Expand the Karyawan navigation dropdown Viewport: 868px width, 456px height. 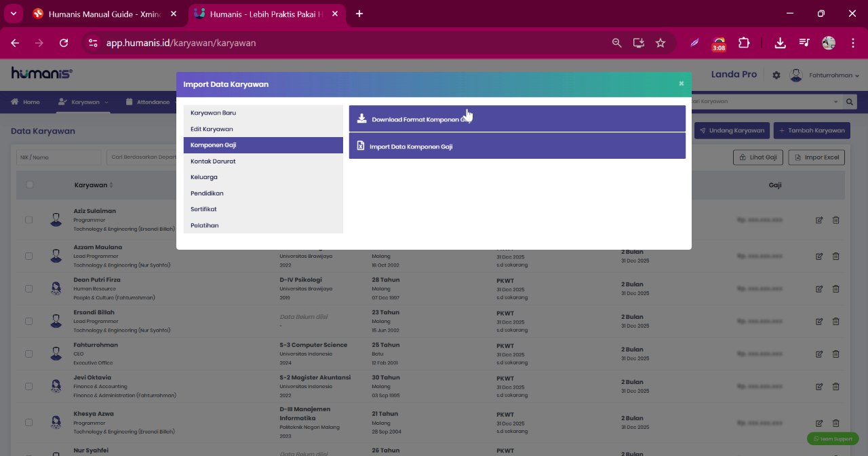click(x=83, y=102)
